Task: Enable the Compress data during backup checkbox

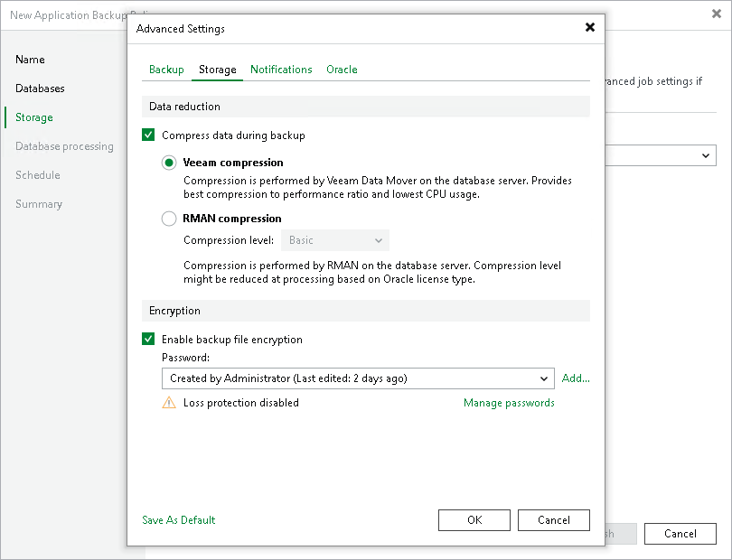Action: [148, 135]
